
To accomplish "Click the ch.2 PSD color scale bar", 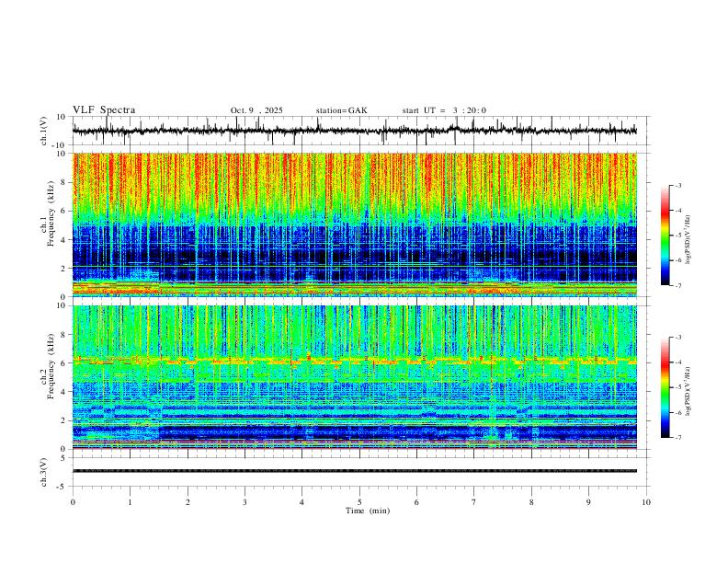I will pos(665,387).
